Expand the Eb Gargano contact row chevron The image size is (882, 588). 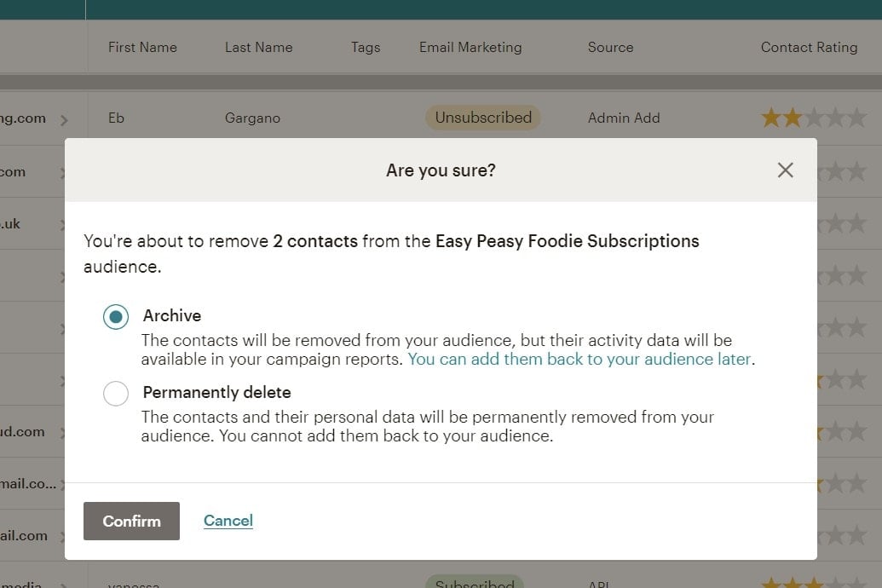[64, 120]
